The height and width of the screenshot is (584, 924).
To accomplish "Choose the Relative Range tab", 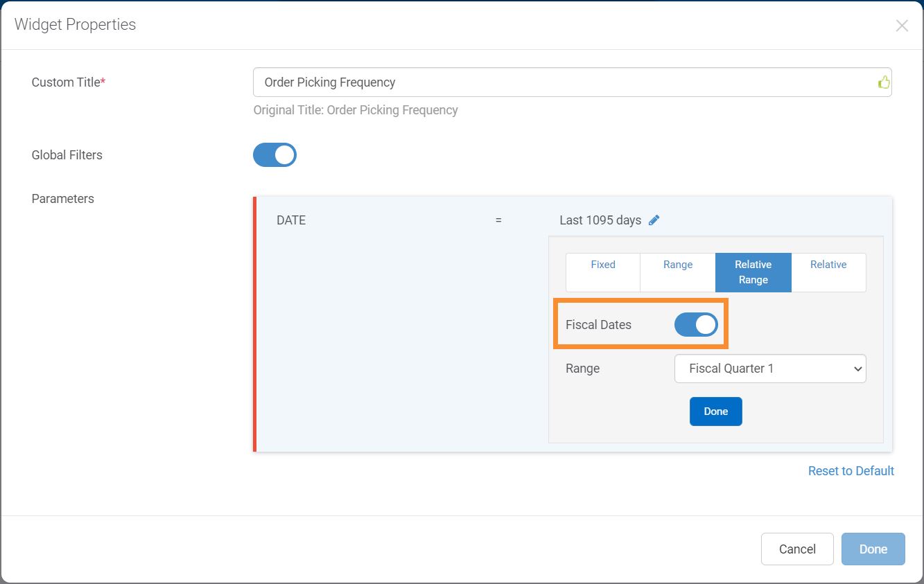I will [753, 272].
